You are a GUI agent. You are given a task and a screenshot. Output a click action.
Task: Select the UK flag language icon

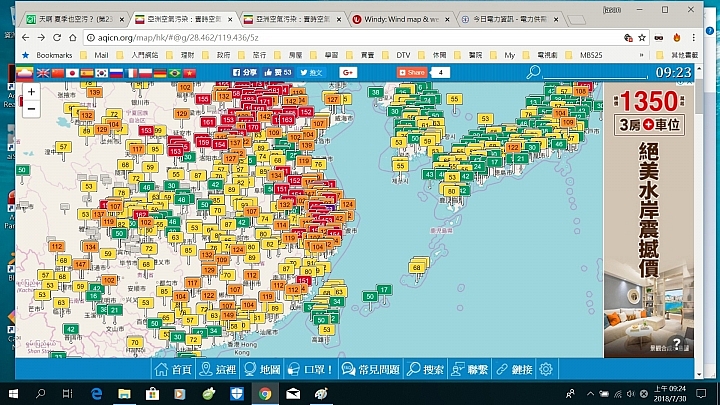tap(43, 73)
